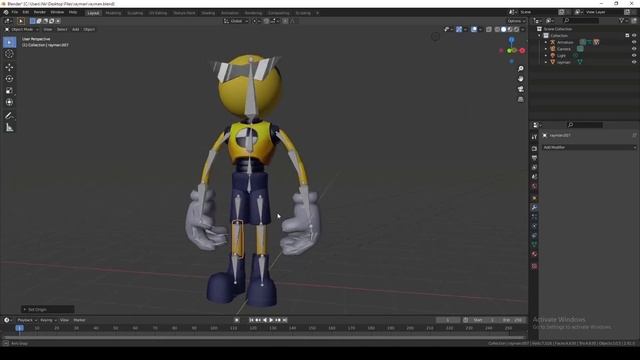The image size is (640, 360).
Task: Click the timeline auto keying record button
Action: [237, 320]
